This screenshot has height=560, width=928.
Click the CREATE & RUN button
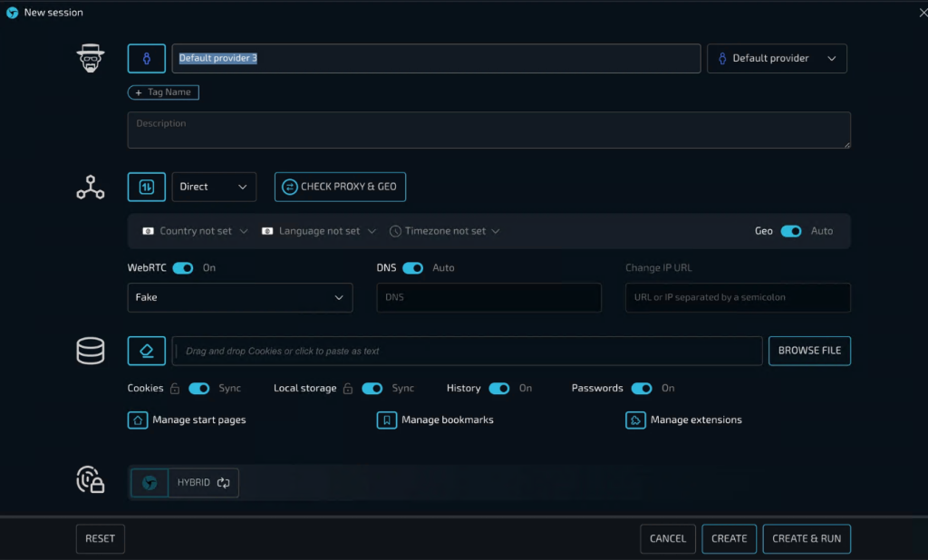click(806, 538)
